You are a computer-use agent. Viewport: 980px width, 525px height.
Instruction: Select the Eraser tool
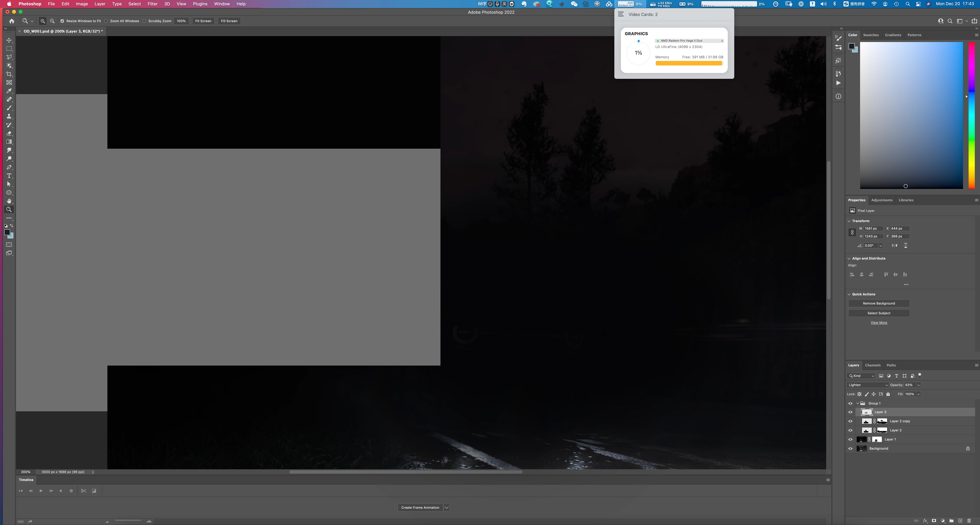pos(9,133)
